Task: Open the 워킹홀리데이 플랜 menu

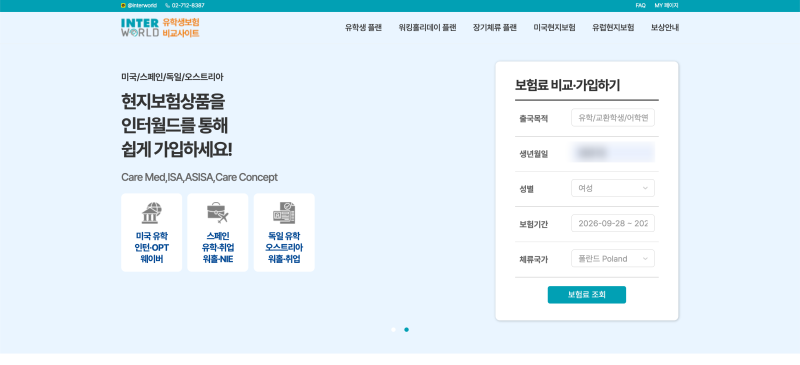Action: coord(428,28)
